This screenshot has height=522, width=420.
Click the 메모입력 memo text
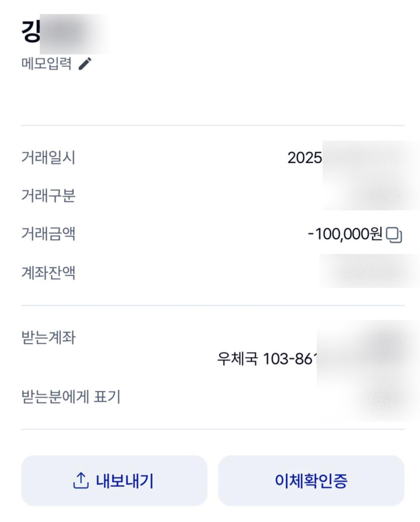coord(46,64)
